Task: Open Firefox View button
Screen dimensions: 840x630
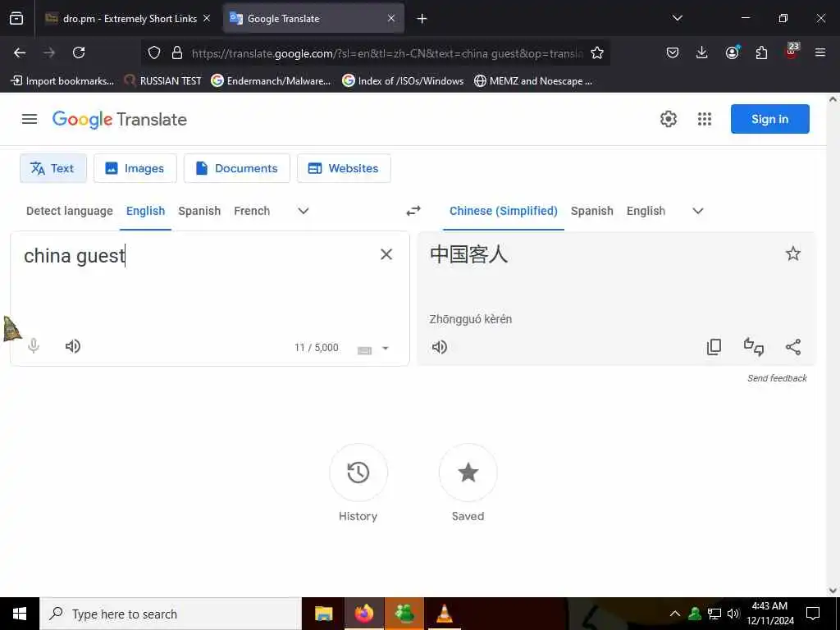Action: coord(16,19)
